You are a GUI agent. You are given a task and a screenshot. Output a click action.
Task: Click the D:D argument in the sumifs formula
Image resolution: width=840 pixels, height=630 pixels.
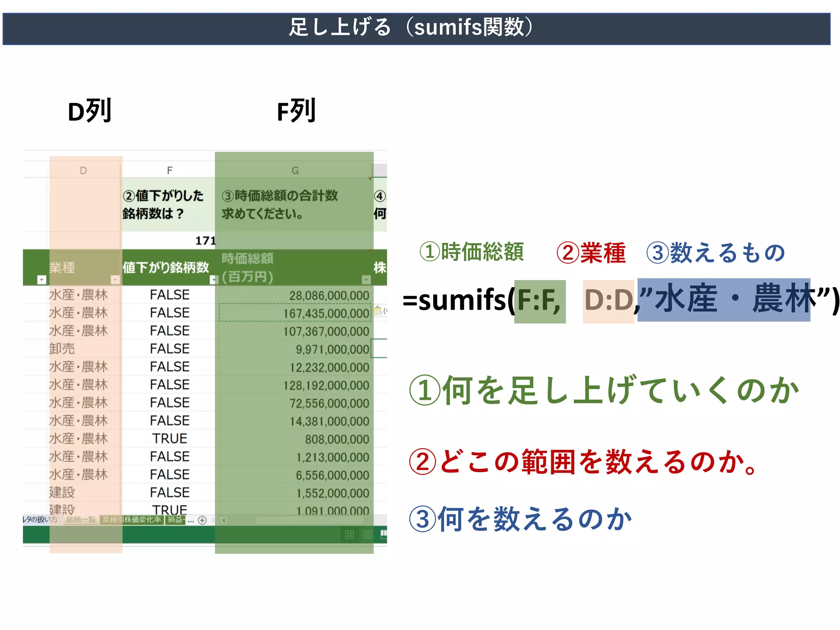609,301
